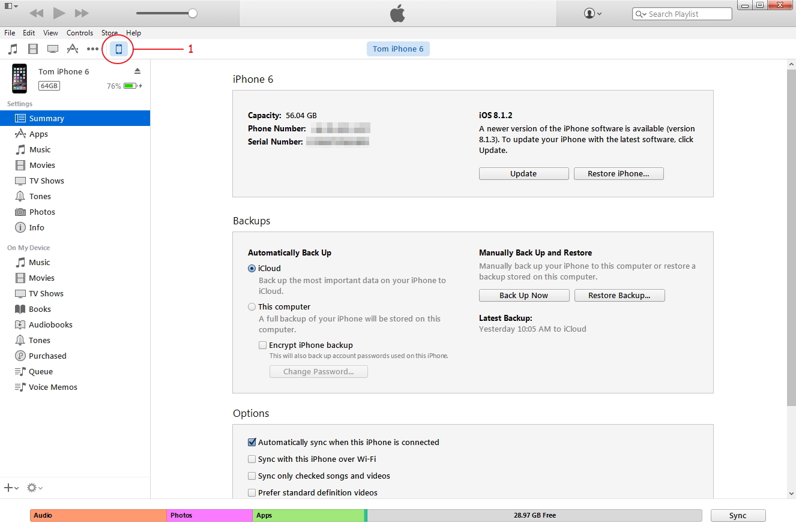Open the Controls menu
The height and width of the screenshot is (532, 796).
coord(80,33)
